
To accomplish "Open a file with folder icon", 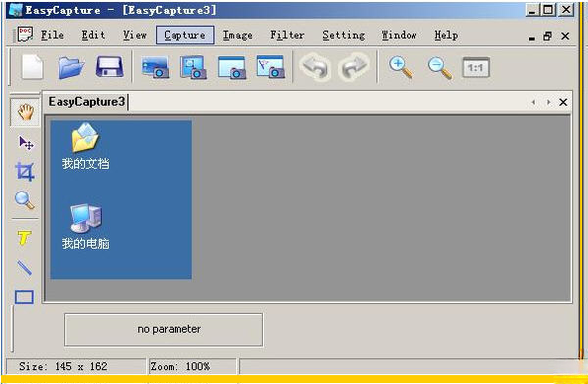I will pyautogui.click(x=70, y=67).
